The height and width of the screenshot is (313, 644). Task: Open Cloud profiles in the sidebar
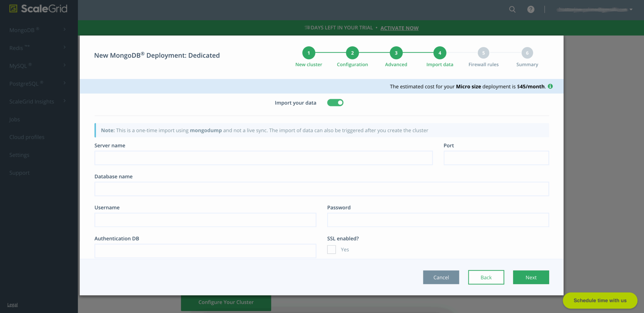(27, 137)
